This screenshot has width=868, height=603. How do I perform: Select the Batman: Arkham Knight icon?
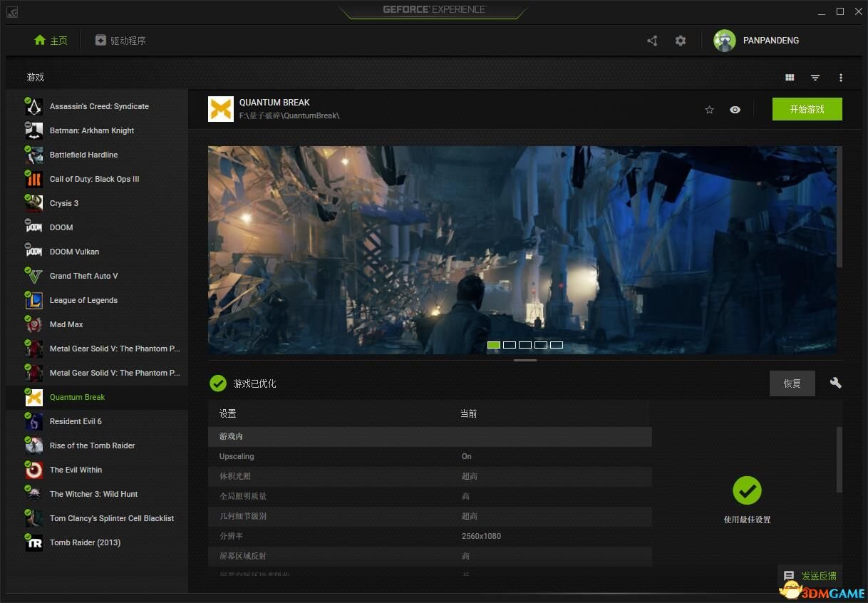point(33,130)
